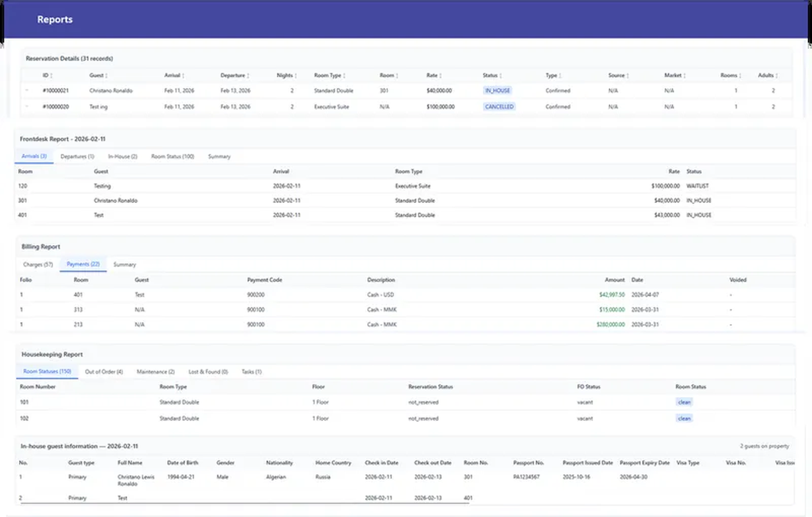Viewport: 812px width, 517px height.
Task: Click the IN_HOUSE status badge for reservation #10000021
Action: click(x=498, y=90)
